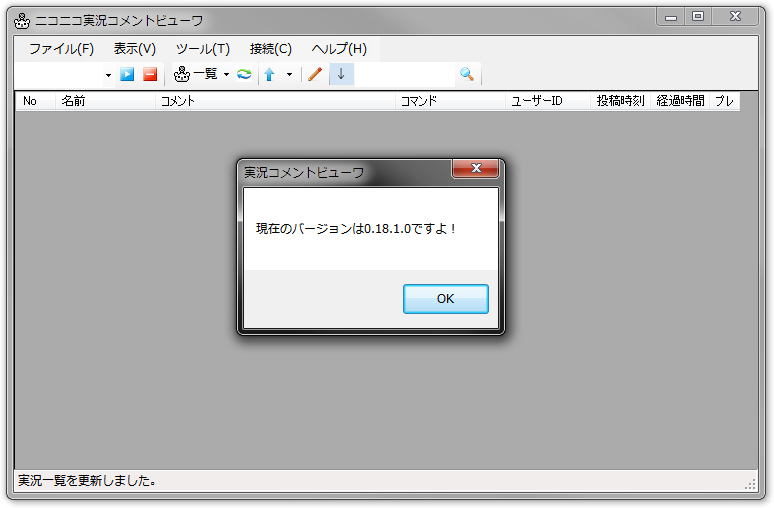Click the search text field in toolbar
774x508 pixels.
pyautogui.click(x=404, y=75)
